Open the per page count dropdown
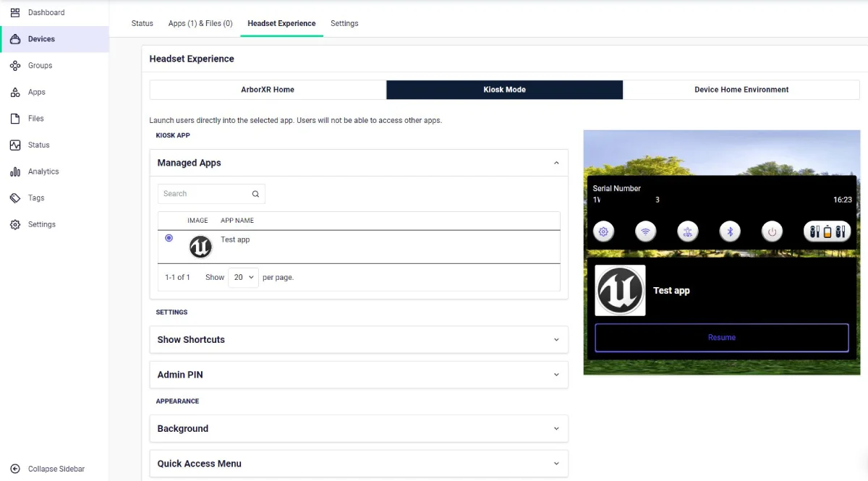868x481 pixels. point(243,278)
